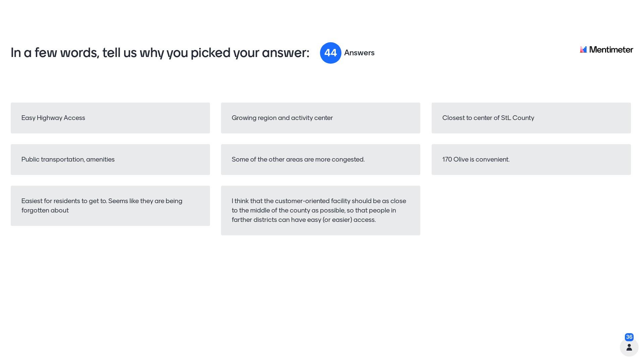
Task: Open the 'Easy Highway Access' response card
Action: point(110,118)
